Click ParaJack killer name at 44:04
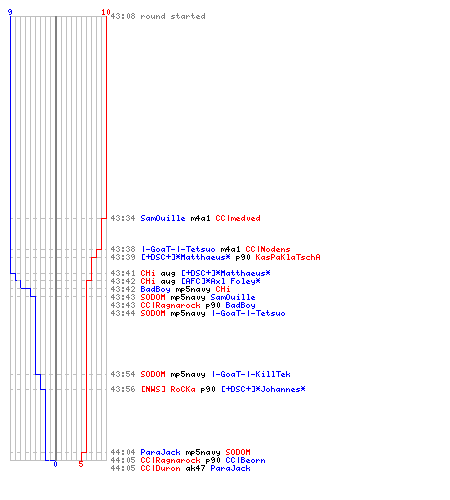The width and height of the screenshot is (450, 500). click(x=160, y=452)
